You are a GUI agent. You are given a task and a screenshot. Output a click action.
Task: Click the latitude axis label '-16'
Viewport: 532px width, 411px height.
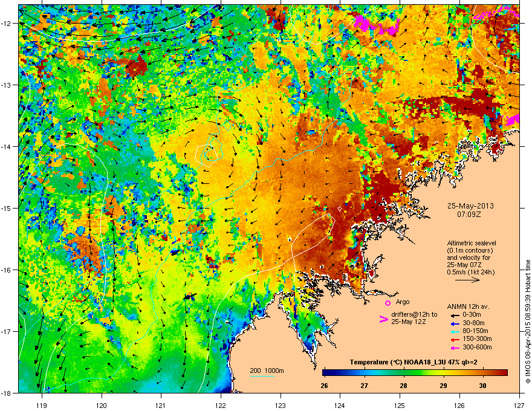(x=7, y=270)
